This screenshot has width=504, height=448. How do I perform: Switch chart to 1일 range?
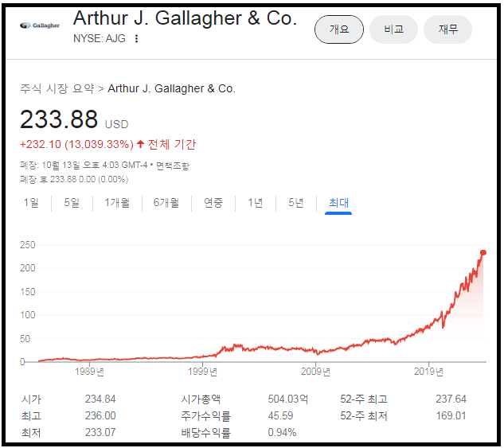[x=31, y=203]
